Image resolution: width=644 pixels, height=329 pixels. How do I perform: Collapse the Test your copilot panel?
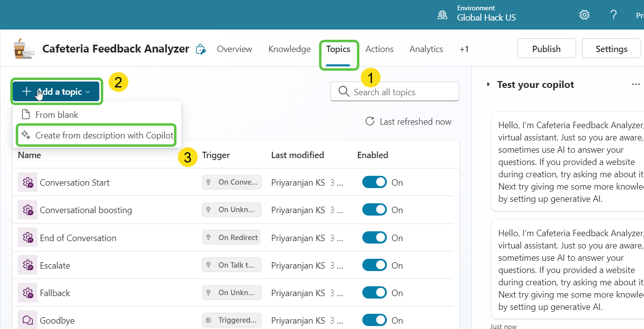(x=487, y=84)
